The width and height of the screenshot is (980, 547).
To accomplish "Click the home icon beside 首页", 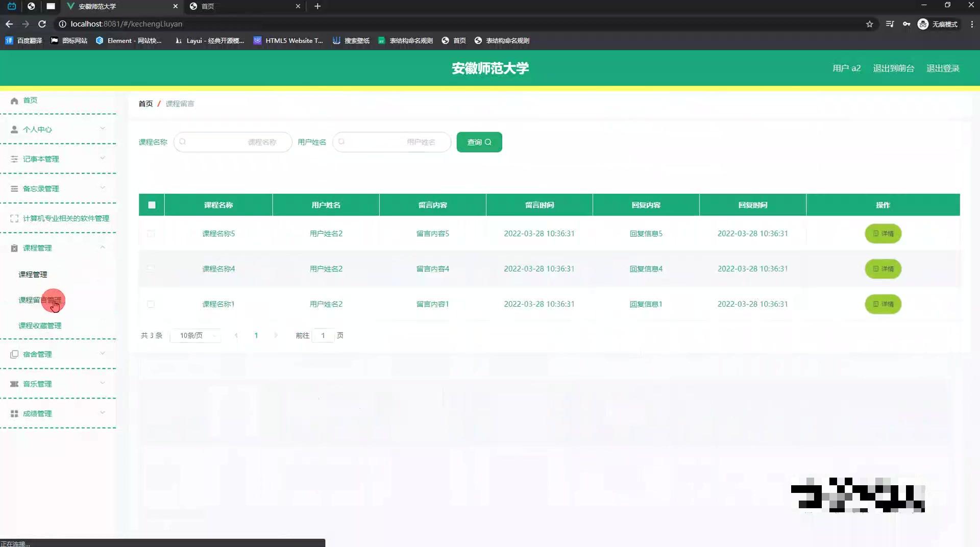I will [14, 101].
